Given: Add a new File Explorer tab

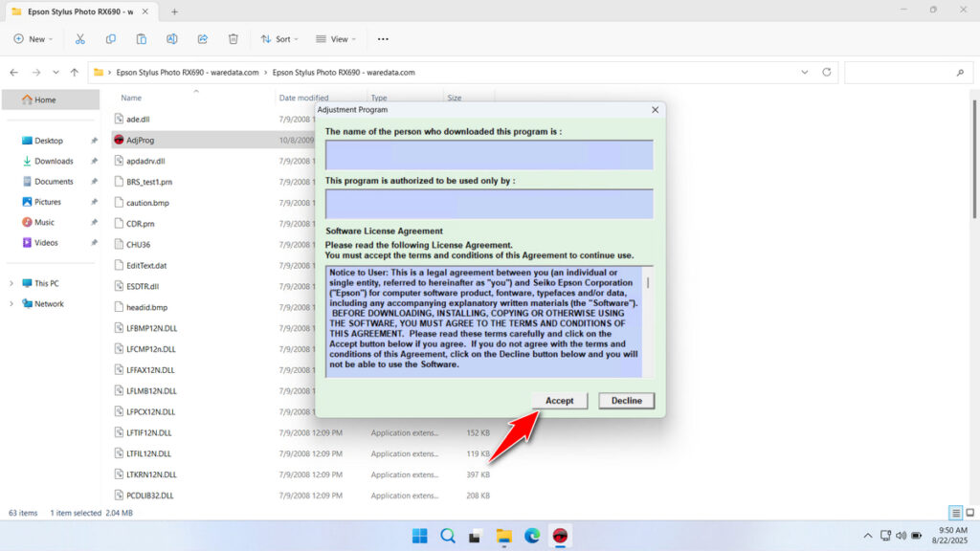Looking at the screenshot, I should pyautogui.click(x=174, y=11).
